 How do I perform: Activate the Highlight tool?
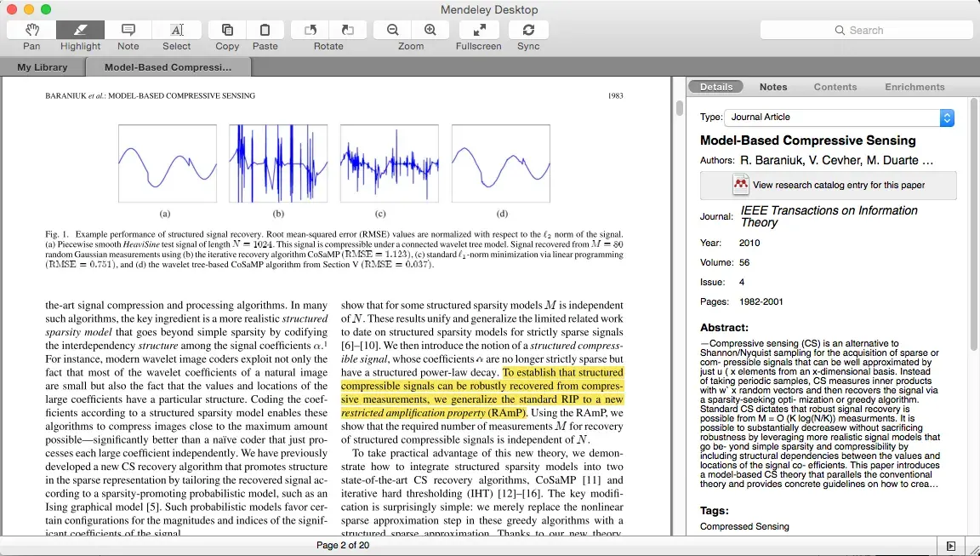80,31
